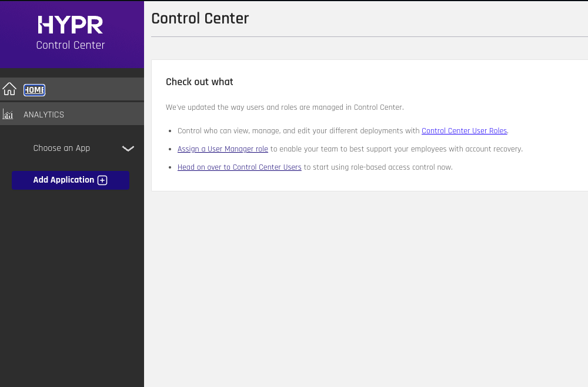Click the Control Center subtitle under HYPR logo
Viewport: 588px width, 387px height.
tap(71, 45)
